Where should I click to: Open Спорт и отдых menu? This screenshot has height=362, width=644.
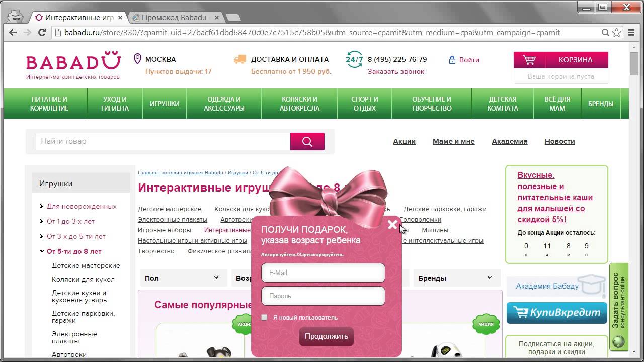[365, 104]
